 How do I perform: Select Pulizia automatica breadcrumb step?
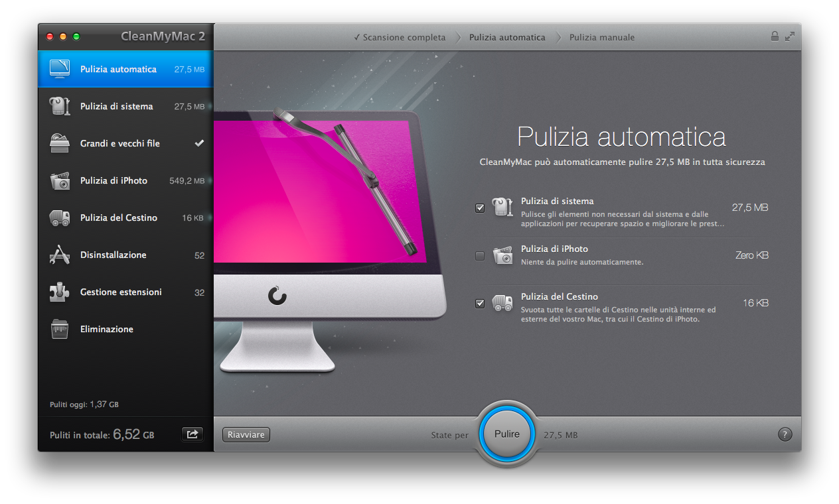(507, 37)
